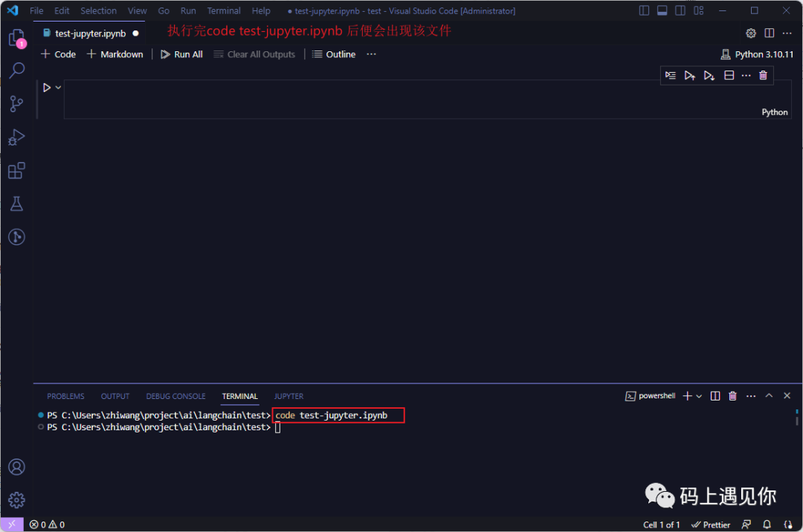Delete the notebook cell
The width and height of the screenshot is (803, 532).
point(763,75)
